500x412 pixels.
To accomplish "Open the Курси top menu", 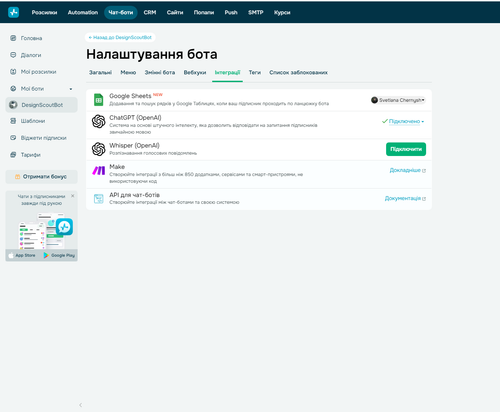I will 282,12.
